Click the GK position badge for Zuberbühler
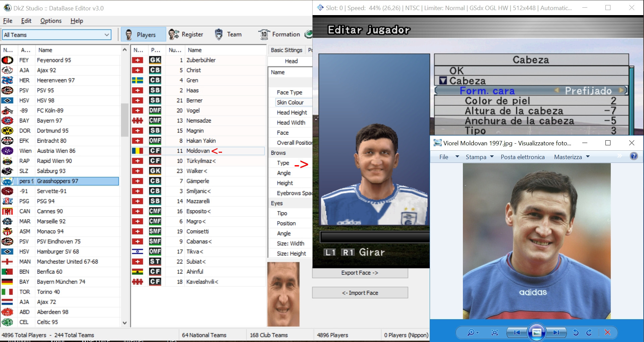Screen dimensions: 644x342 point(155,60)
